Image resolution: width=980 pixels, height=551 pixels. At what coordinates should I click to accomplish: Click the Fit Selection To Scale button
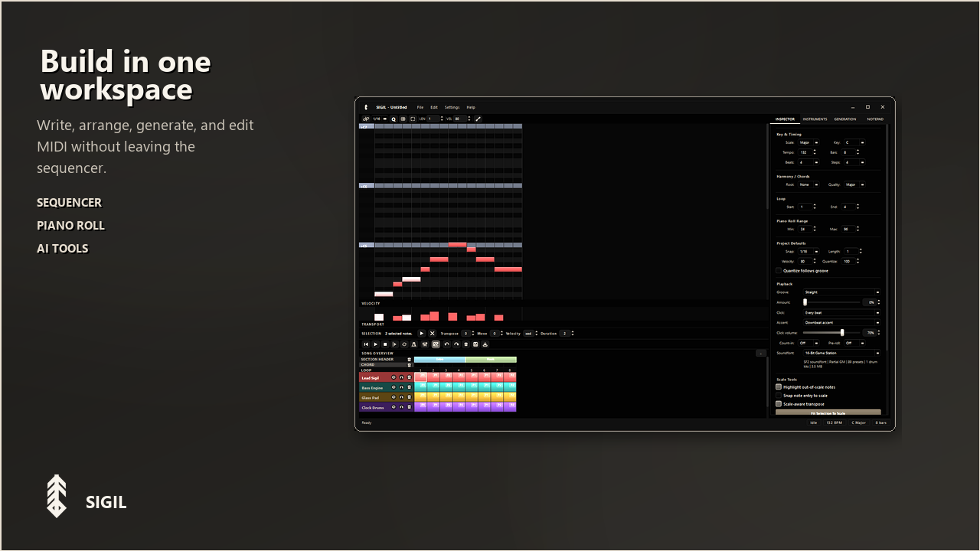point(828,413)
